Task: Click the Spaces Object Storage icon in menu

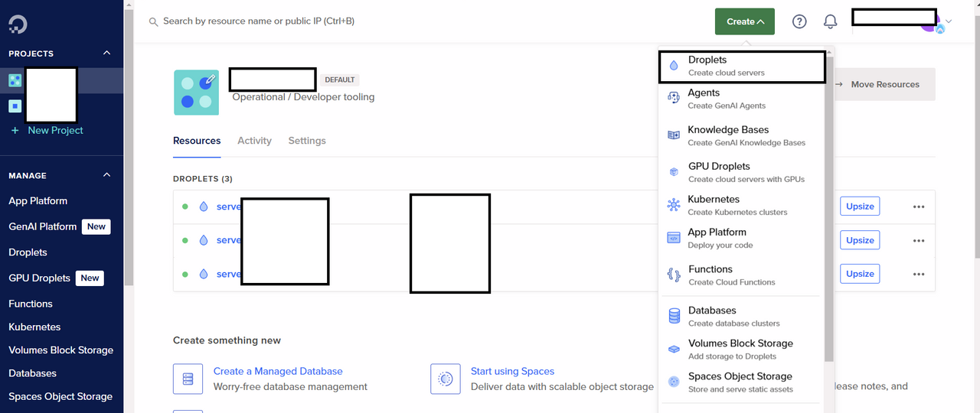Action: [x=674, y=382]
